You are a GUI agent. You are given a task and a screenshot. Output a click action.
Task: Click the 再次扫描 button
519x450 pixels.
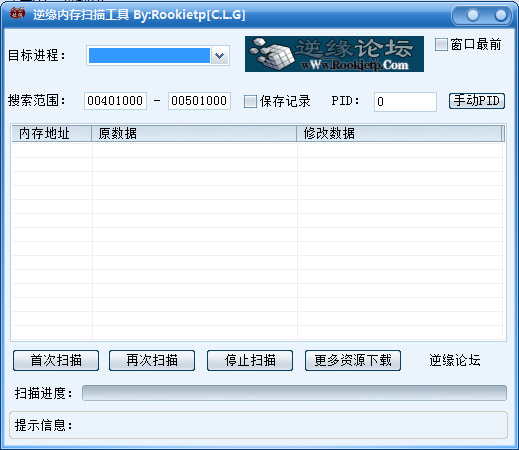pyautogui.click(x=152, y=360)
